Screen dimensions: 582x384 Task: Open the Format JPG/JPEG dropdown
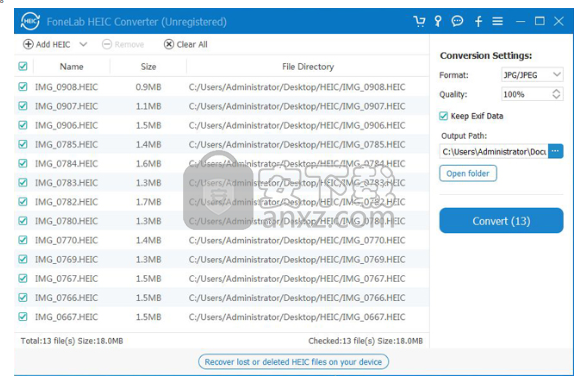pos(532,75)
